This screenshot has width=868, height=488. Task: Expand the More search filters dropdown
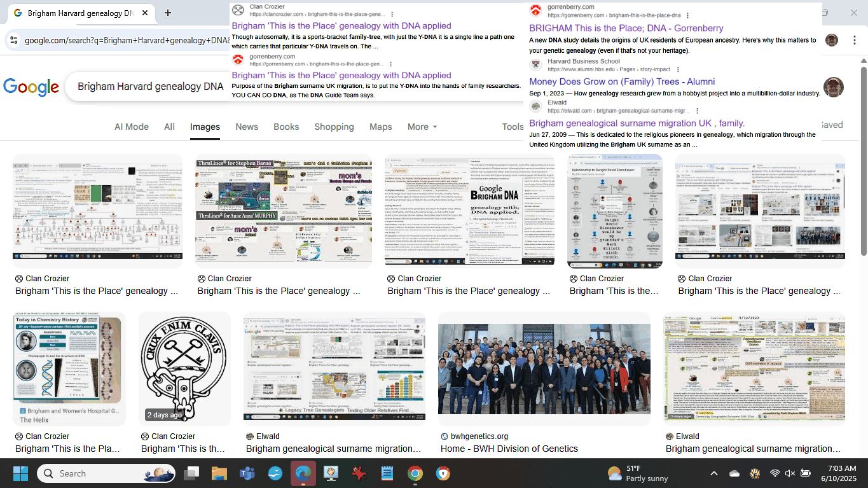(422, 127)
